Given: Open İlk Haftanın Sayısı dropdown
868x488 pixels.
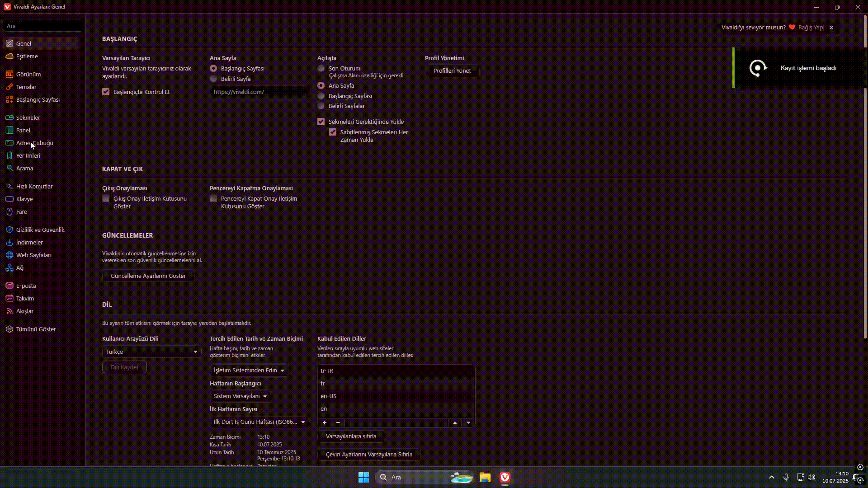Looking at the screenshot, I should [259, 422].
